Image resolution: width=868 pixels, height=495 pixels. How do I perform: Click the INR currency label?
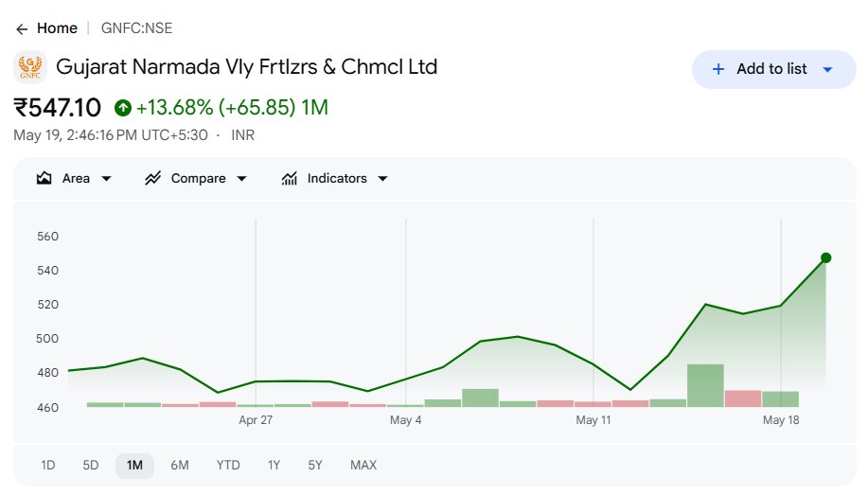point(242,135)
